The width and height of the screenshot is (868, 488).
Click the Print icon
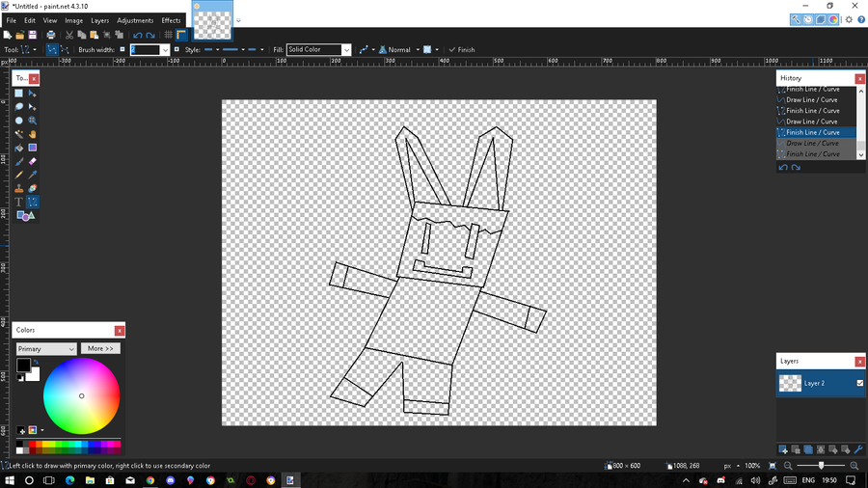[x=51, y=35]
